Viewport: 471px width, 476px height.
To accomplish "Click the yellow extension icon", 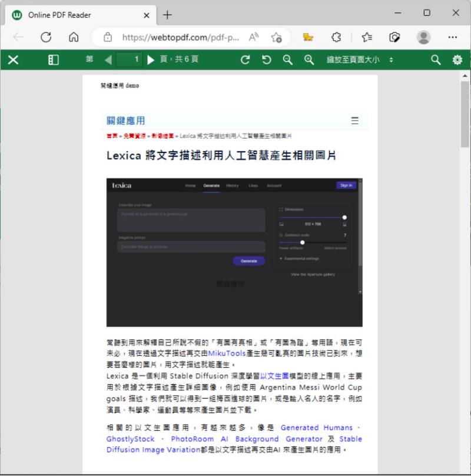I will tap(308, 37).
